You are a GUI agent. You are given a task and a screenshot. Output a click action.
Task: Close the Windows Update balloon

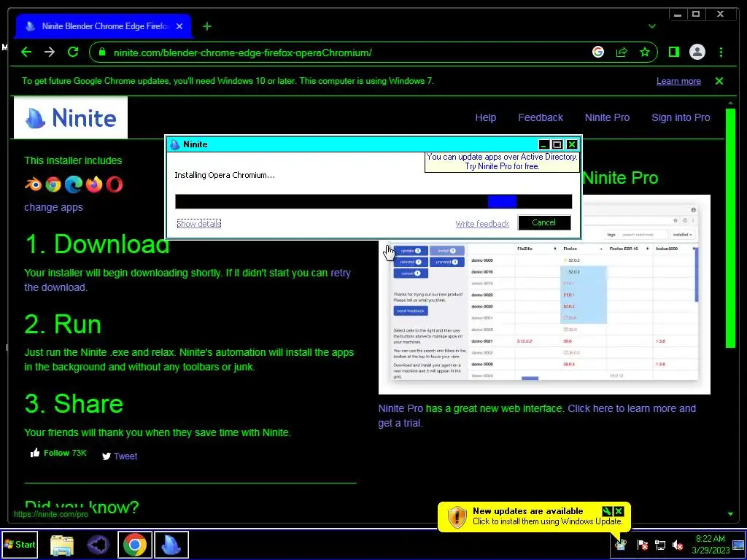(619, 511)
